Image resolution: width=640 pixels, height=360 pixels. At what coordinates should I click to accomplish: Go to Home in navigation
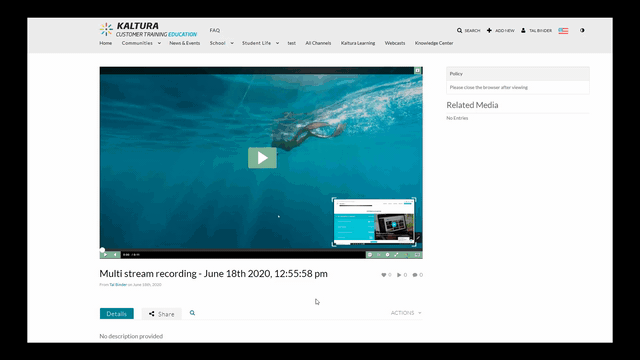click(105, 43)
